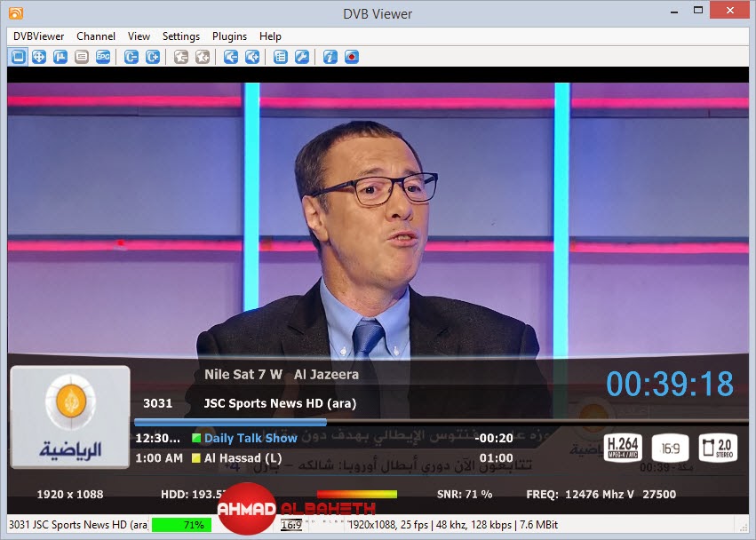Click 'Al Hassad (L)' next programme entry
The width and height of the screenshot is (756, 540).
[243, 458]
